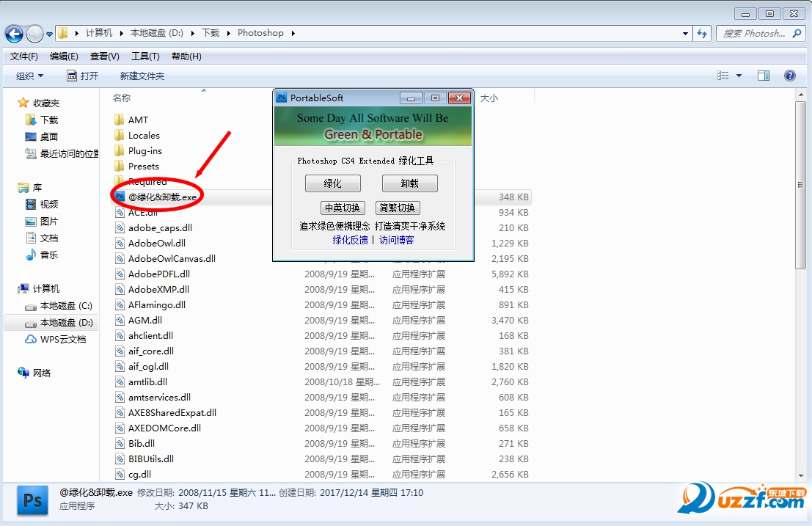Select the @绿化&卸载.exe file
The image size is (812, 526).
[x=156, y=197]
